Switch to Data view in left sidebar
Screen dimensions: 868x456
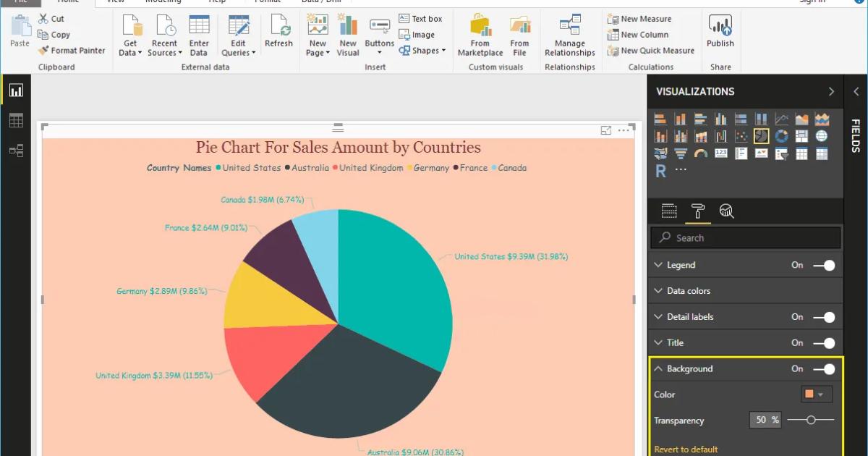coord(16,120)
